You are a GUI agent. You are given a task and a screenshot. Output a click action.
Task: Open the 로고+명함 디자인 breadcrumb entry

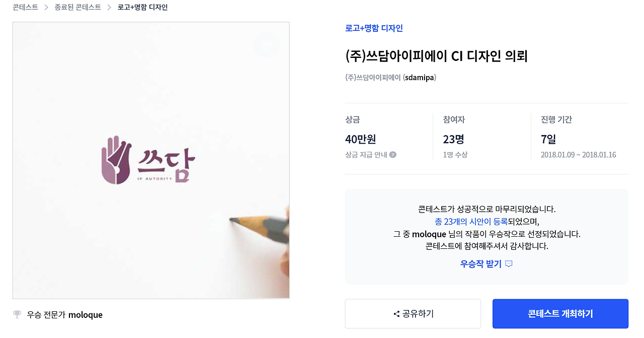point(142,7)
